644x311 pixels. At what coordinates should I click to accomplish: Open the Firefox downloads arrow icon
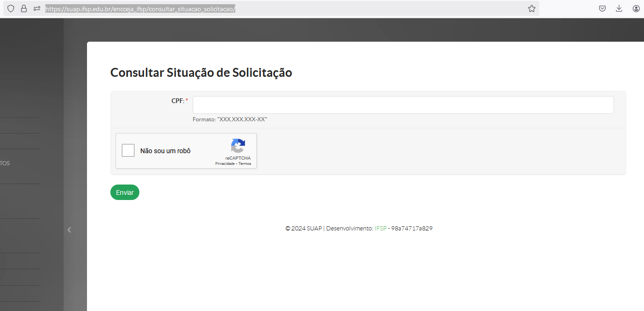point(619,8)
